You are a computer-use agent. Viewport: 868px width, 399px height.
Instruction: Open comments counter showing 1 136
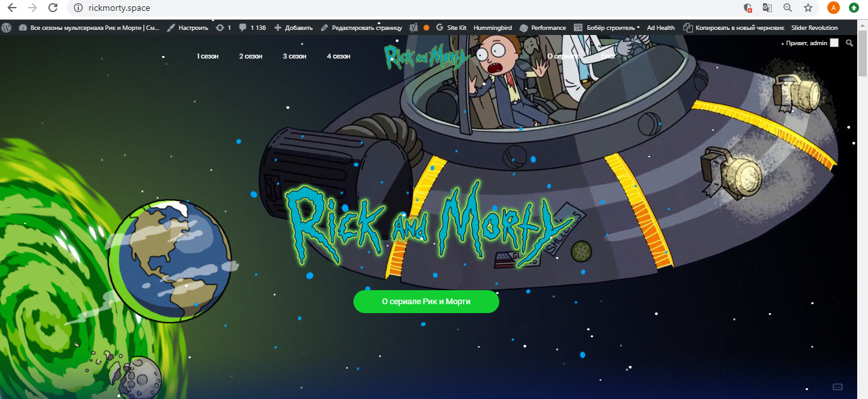pos(253,27)
